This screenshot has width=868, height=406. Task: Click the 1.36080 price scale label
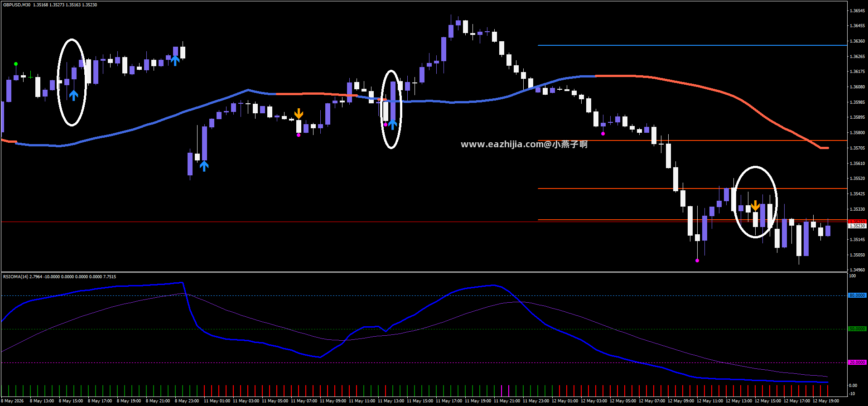[857, 87]
